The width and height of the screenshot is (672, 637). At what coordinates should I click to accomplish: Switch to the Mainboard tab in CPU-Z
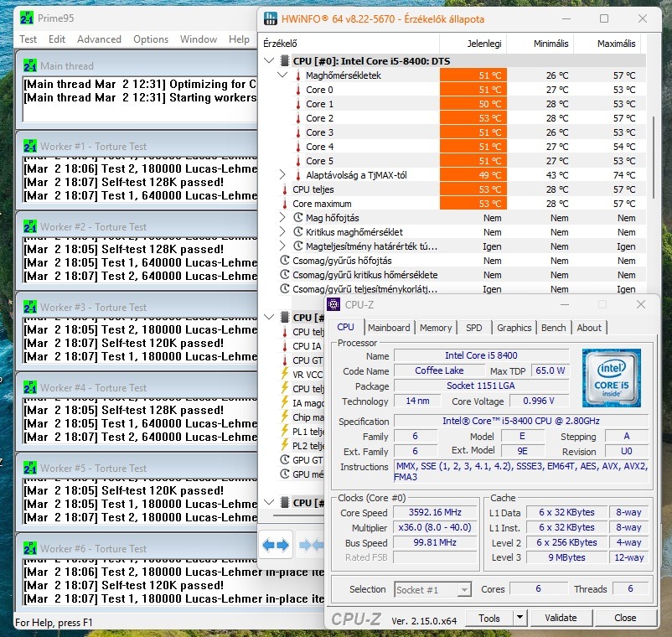coord(389,328)
